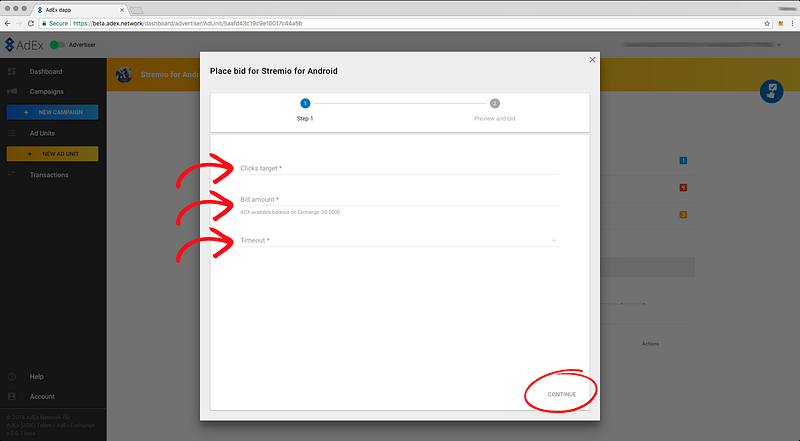Select Step 1 in the stepper
Image resolution: width=800 pixels, height=441 pixels.
[305, 110]
